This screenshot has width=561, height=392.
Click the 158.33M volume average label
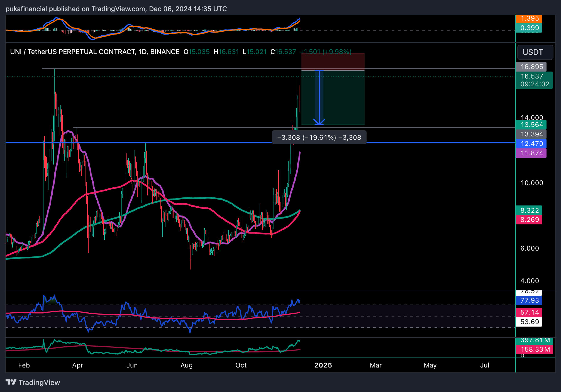pos(534,349)
